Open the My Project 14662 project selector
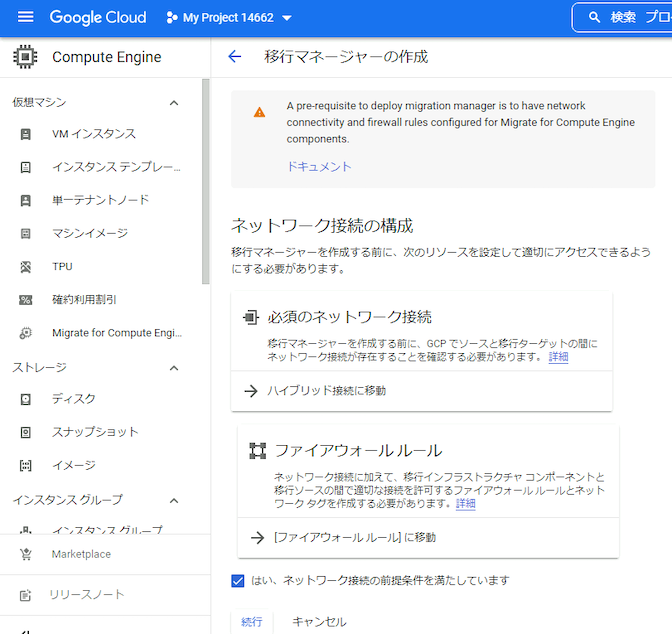672x634 pixels. (x=229, y=17)
